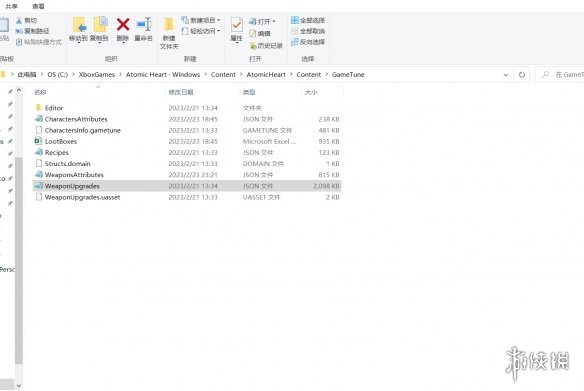Click the WeaponUpgrades.uasset file icon
The height and width of the screenshot is (391, 584).
click(38, 197)
